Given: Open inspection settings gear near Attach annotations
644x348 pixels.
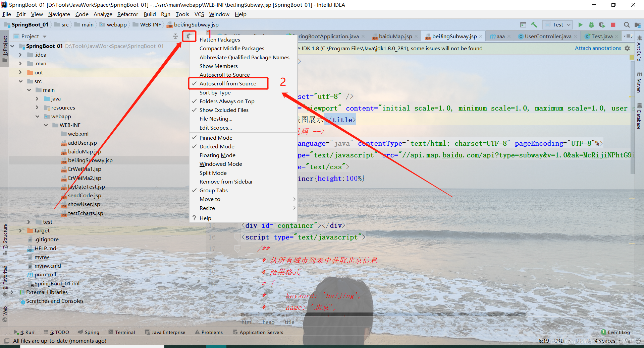Looking at the screenshot, I should (x=627, y=48).
